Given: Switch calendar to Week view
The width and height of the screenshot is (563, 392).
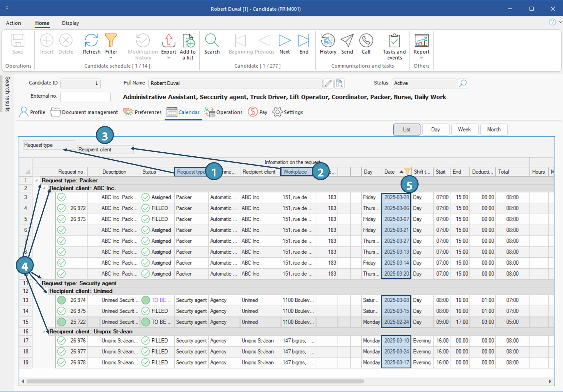Looking at the screenshot, I should [464, 130].
